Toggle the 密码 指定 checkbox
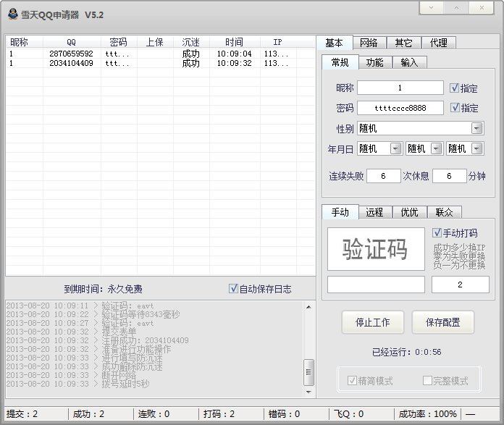 pos(455,107)
